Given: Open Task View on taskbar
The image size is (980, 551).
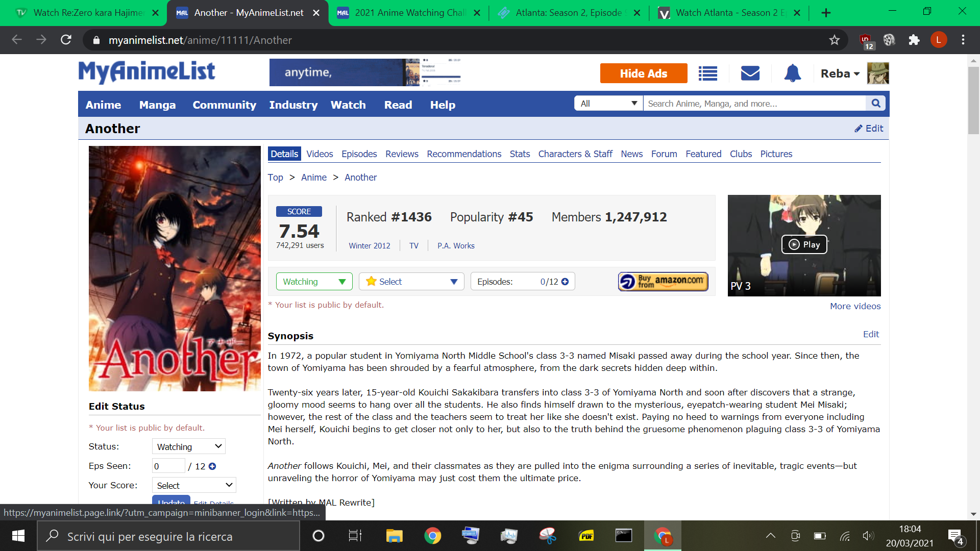Looking at the screenshot, I should tap(355, 536).
